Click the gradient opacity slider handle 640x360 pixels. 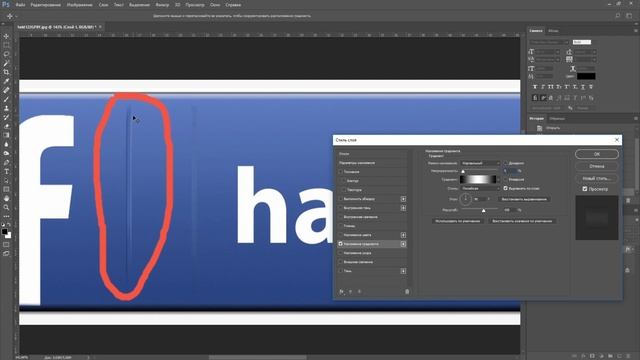(463, 171)
